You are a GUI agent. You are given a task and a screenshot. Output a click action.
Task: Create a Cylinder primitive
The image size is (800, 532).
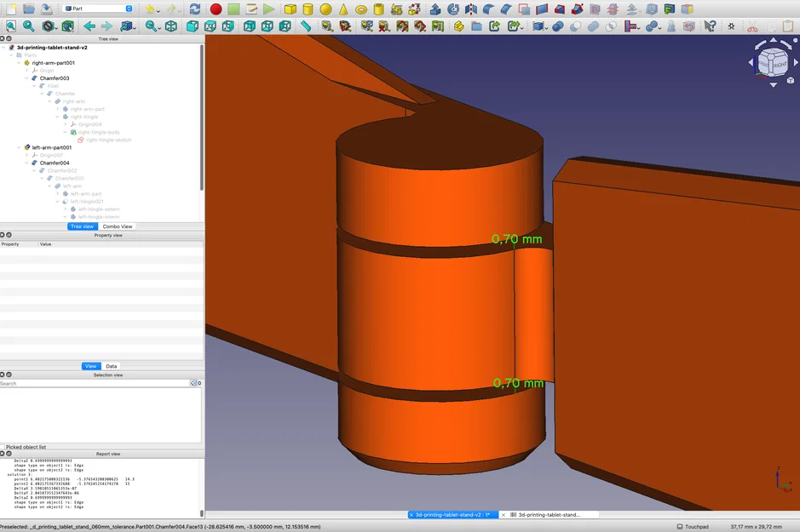(x=308, y=9)
